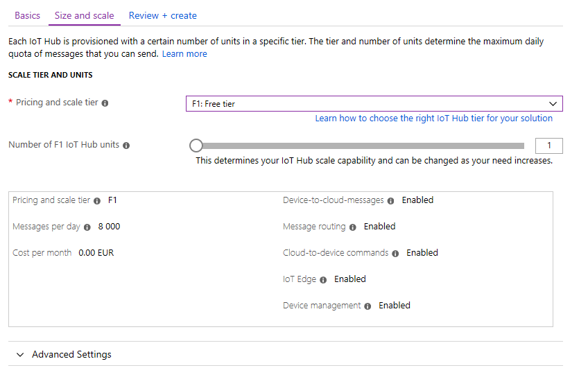Click the IoT Hub units slider track
The image size is (588, 377).
coord(360,146)
